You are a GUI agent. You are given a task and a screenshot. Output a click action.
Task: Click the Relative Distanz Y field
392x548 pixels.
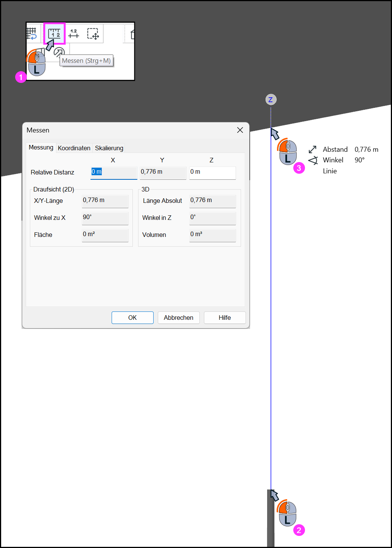(163, 173)
